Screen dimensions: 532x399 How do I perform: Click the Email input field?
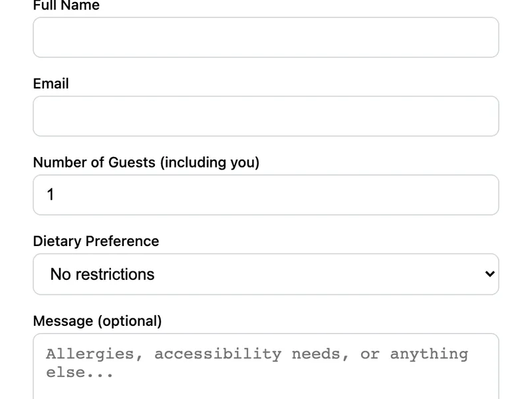(x=266, y=116)
